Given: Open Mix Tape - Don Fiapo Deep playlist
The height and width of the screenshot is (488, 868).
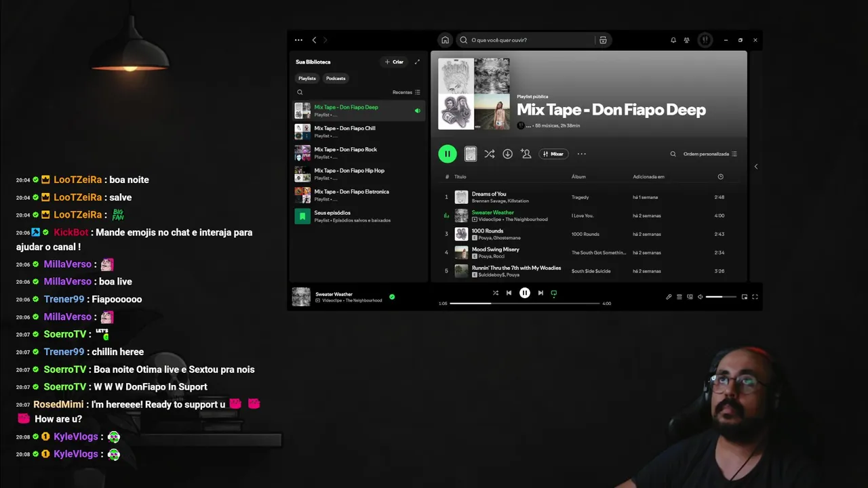Looking at the screenshot, I should pyautogui.click(x=359, y=110).
